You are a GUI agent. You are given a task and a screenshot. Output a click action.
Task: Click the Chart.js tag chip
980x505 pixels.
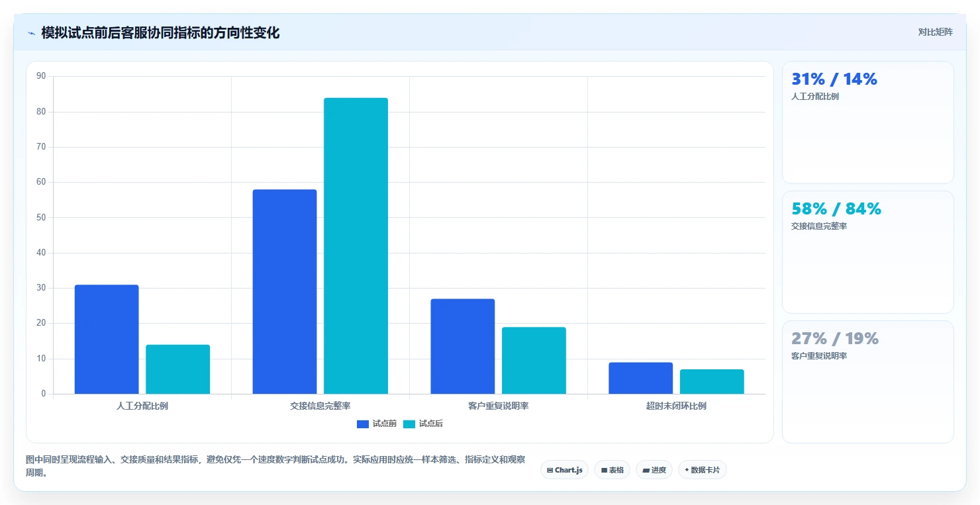(x=564, y=470)
